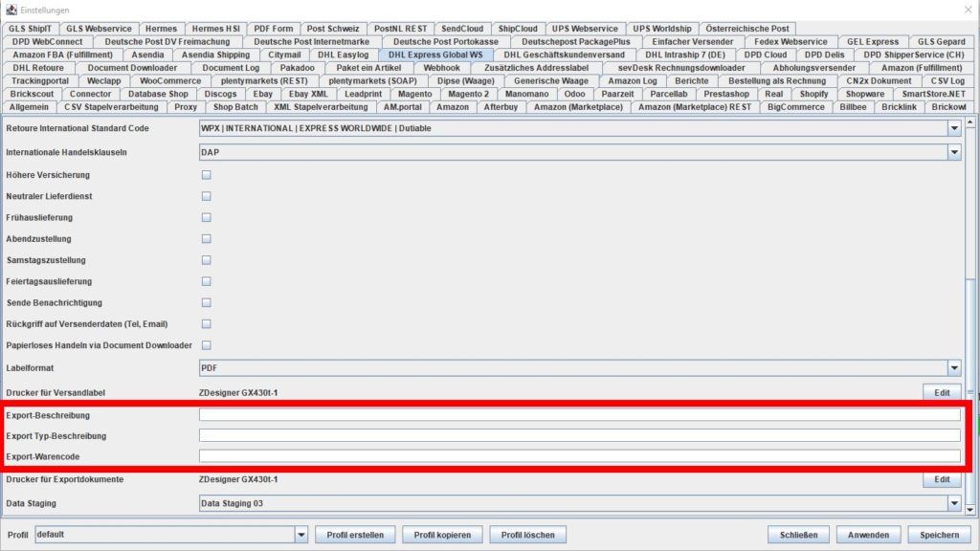Toggle Feiertagsauslieferung checkbox
Image resolution: width=980 pixels, height=551 pixels.
(x=207, y=281)
